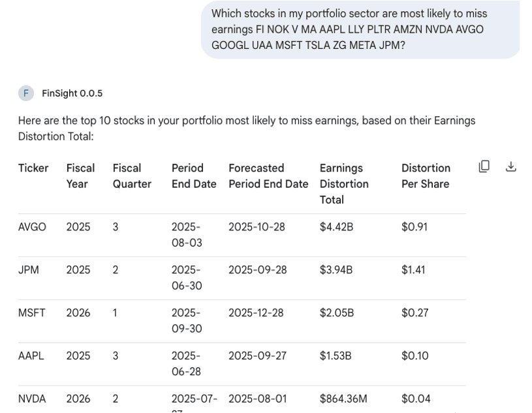
Task: Copy the earnings table to clipboard
Action: (484, 166)
